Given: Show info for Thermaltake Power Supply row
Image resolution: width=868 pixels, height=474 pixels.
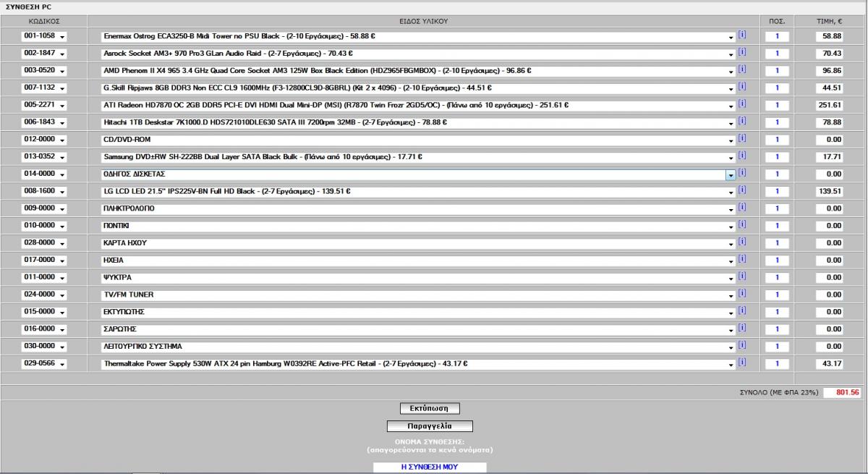Looking at the screenshot, I should (x=741, y=363).
